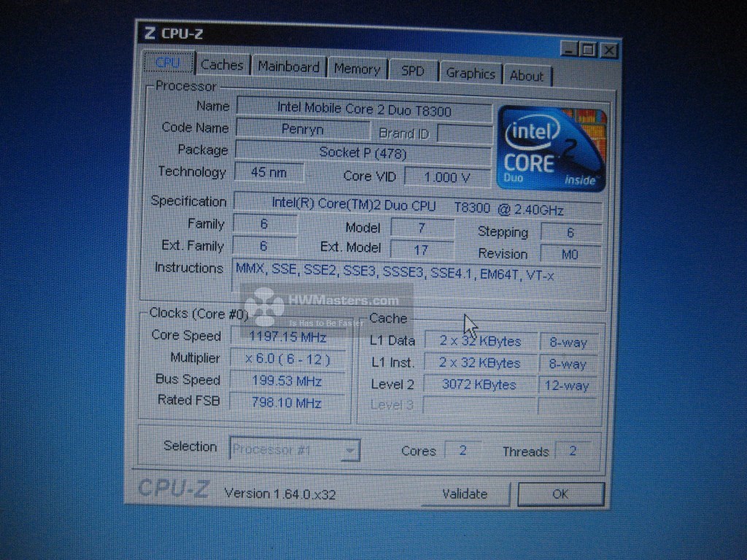Click the Family value field
747x560 pixels.
click(265, 224)
